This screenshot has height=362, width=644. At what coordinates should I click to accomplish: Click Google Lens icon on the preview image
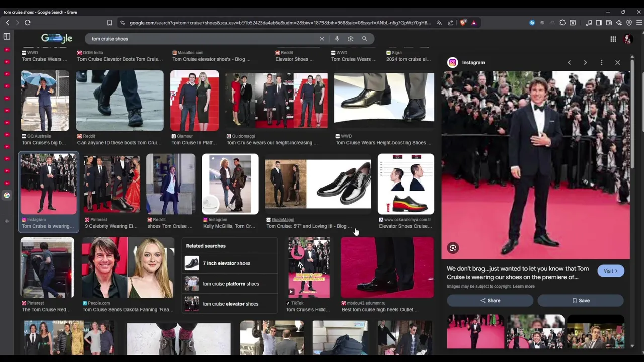pos(453,248)
